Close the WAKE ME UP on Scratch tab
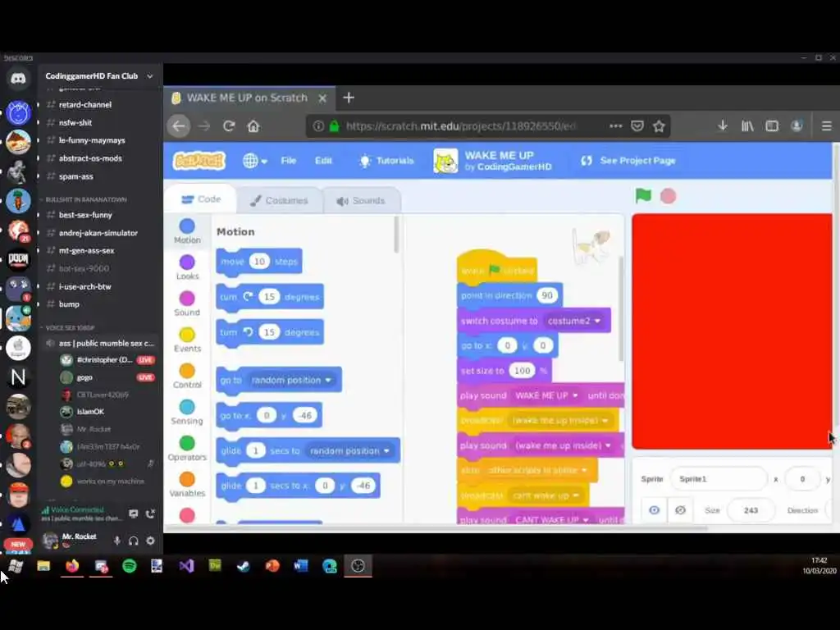Viewport: 840px width, 630px height. pos(322,98)
